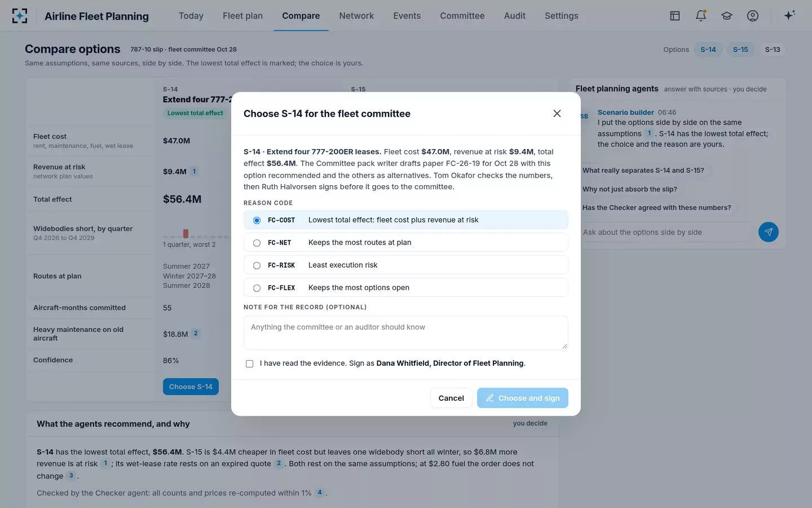The height and width of the screenshot is (508, 812).
Task: Open the layout panel icon in header
Action: click(x=675, y=16)
